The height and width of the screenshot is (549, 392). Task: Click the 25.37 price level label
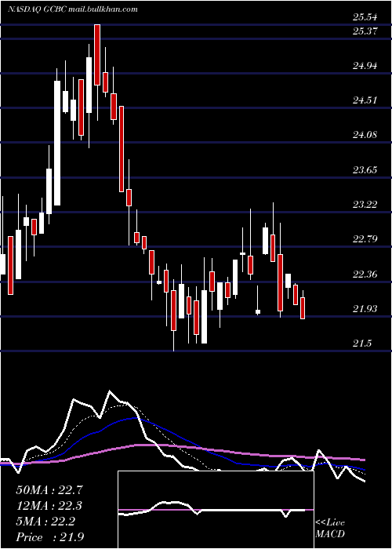pos(365,31)
